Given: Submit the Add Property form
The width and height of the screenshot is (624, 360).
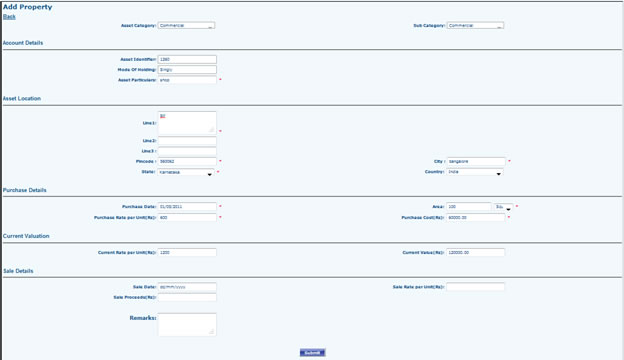Looking at the screenshot, I should point(312,352).
